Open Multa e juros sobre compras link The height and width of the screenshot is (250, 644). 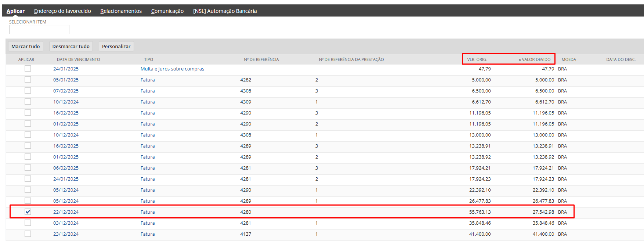172,69
